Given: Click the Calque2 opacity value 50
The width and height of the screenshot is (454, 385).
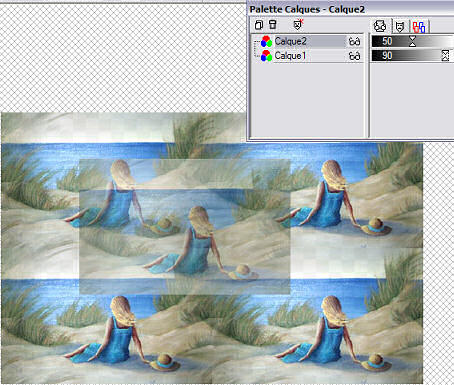Looking at the screenshot, I should [x=387, y=41].
